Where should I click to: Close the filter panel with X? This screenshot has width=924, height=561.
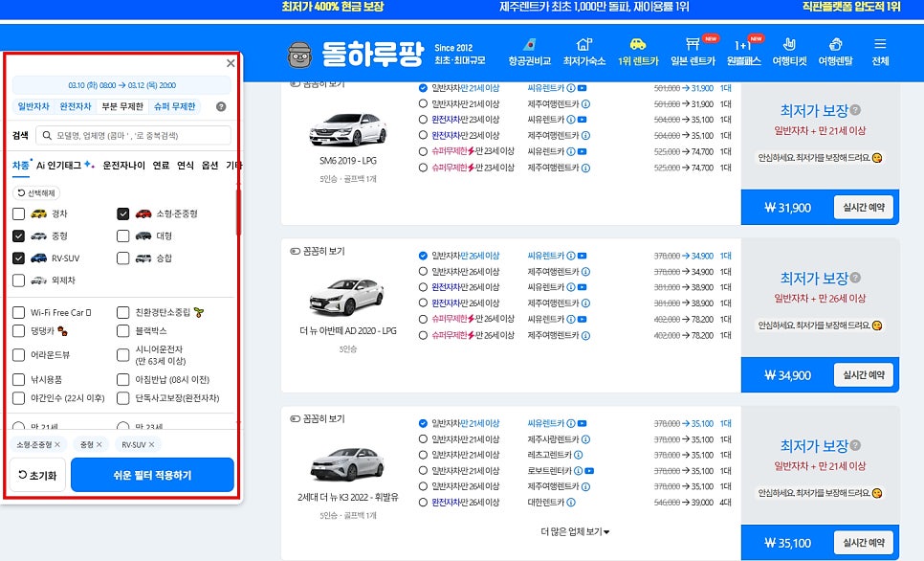tap(231, 63)
